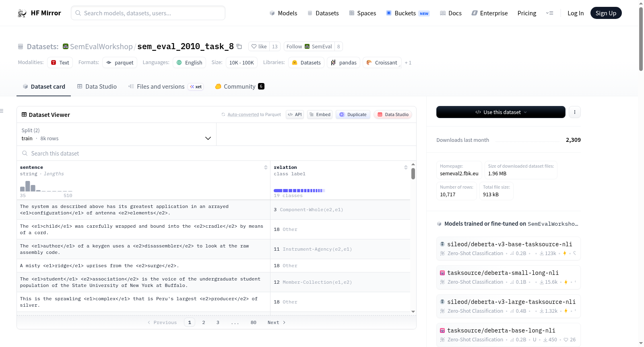Click the sentence lengths histogram
The image size is (644, 347).
pyautogui.click(x=46, y=186)
